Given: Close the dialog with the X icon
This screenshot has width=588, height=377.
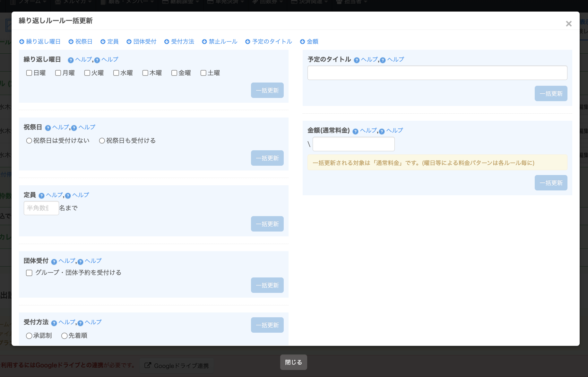Looking at the screenshot, I should pos(568,24).
